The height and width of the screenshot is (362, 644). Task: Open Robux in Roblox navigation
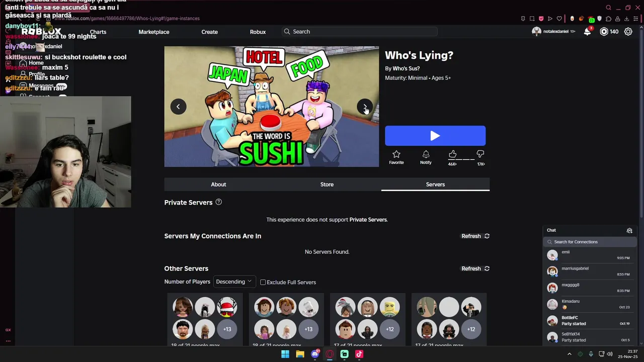(258, 32)
